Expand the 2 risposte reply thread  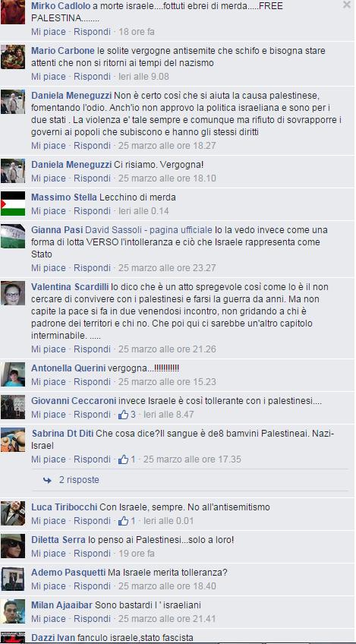(79, 480)
